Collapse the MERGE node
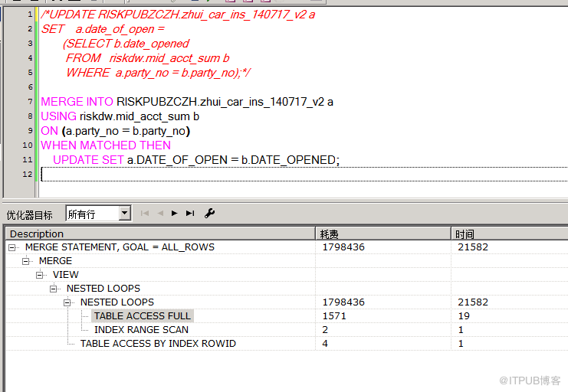Viewport: 568px width, 392px height. [26, 261]
